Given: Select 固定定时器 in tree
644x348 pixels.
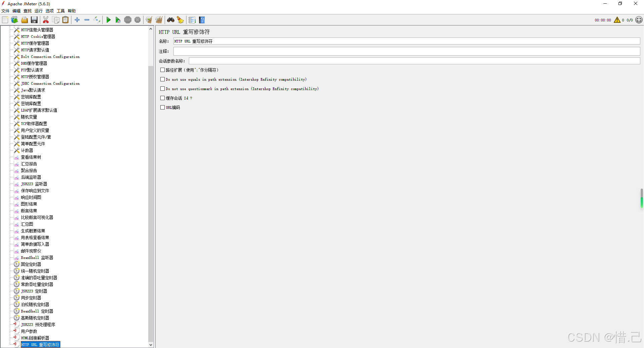Looking at the screenshot, I should pos(31,264).
